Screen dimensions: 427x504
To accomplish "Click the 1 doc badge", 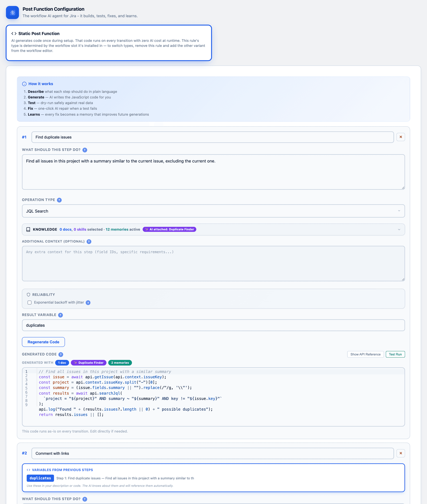I will (x=62, y=363).
